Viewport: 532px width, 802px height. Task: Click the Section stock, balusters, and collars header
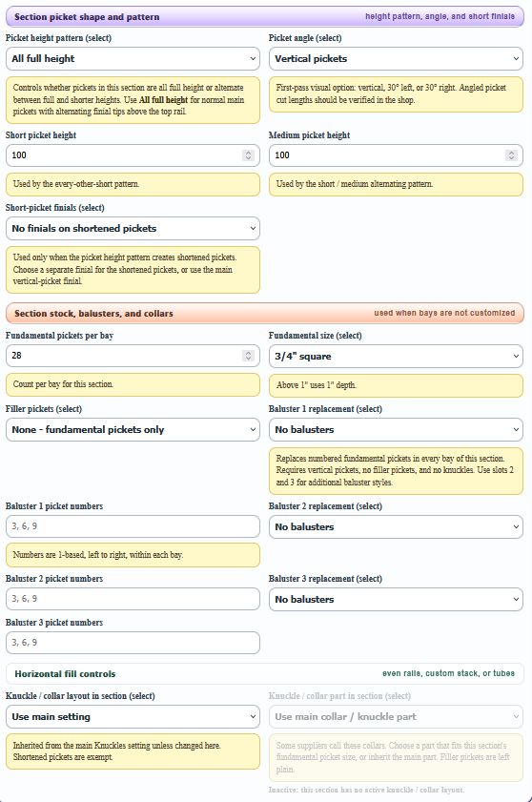(x=264, y=313)
